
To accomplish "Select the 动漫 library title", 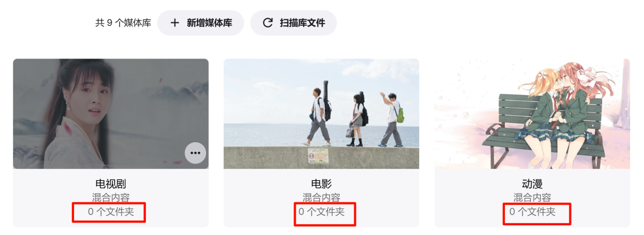I will click(x=532, y=185).
